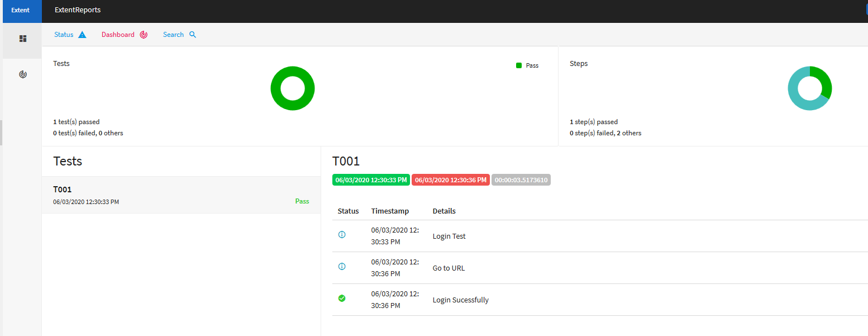The image size is (868, 336).
Task: Click the grey duration badge
Action: [x=521, y=180]
